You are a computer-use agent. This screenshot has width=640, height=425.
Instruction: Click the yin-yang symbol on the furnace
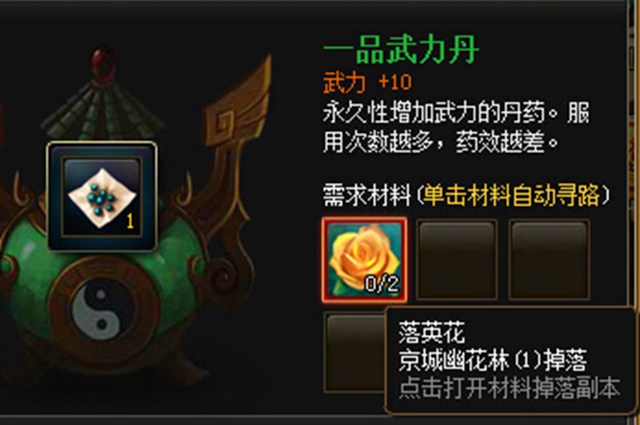[x=102, y=309]
